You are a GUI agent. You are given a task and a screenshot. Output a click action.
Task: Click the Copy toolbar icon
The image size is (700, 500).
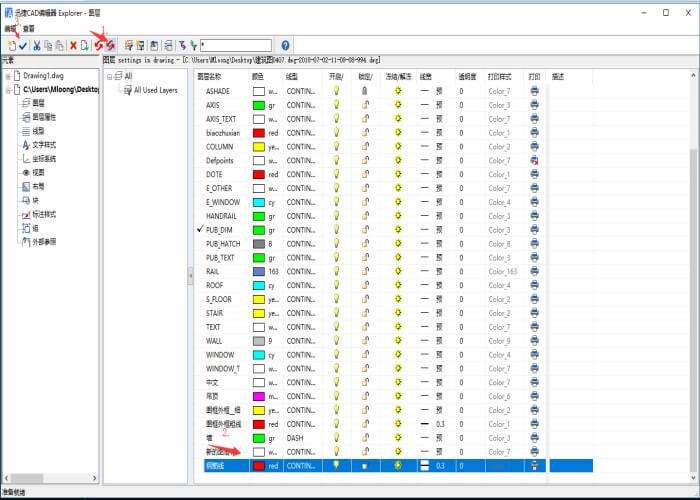point(48,45)
